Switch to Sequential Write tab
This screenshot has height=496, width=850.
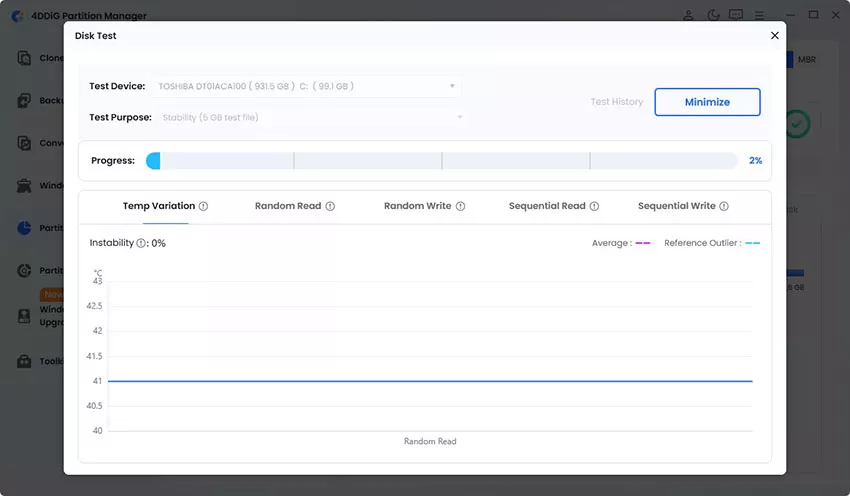(x=677, y=206)
